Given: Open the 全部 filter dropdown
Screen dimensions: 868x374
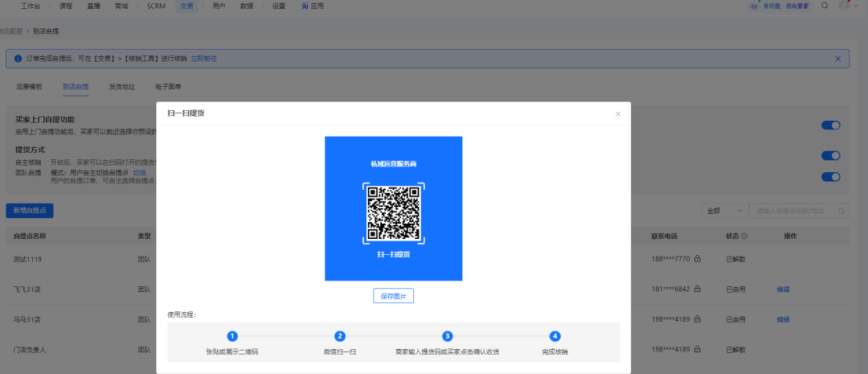Looking at the screenshot, I should click(725, 211).
